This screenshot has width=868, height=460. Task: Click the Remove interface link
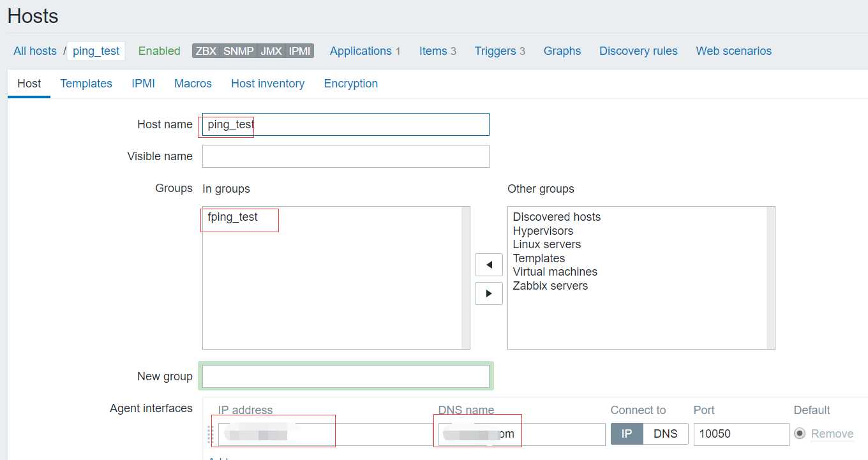point(832,434)
